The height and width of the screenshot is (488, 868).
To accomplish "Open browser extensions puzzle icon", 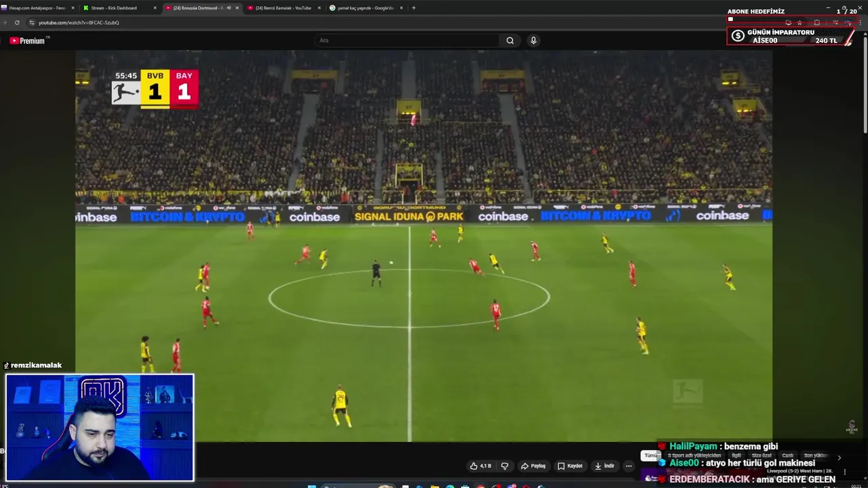I will (816, 22).
